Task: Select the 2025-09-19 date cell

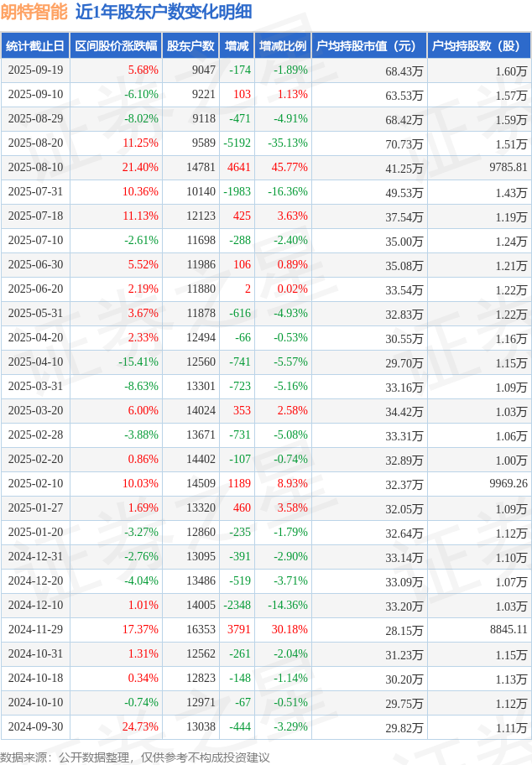Action: (34, 70)
